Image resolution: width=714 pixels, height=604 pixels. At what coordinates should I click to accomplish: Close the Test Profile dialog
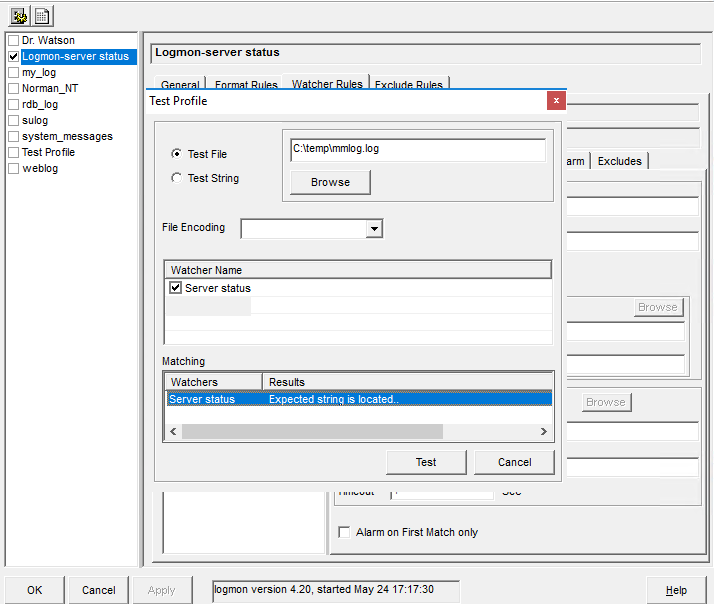tap(556, 101)
